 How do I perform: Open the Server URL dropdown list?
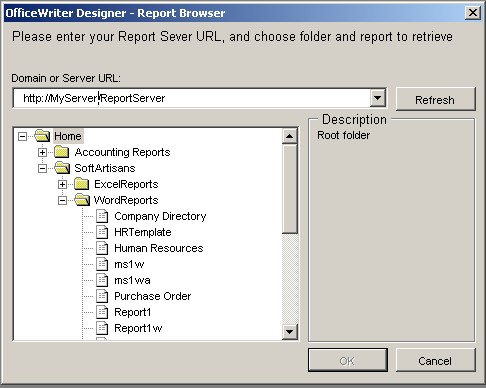pyautogui.click(x=378, y=98)
